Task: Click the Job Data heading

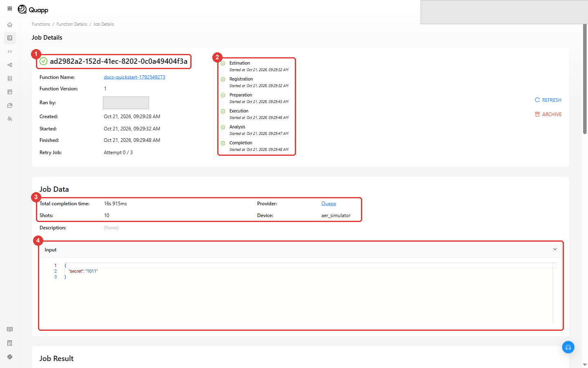Action: 54,189
